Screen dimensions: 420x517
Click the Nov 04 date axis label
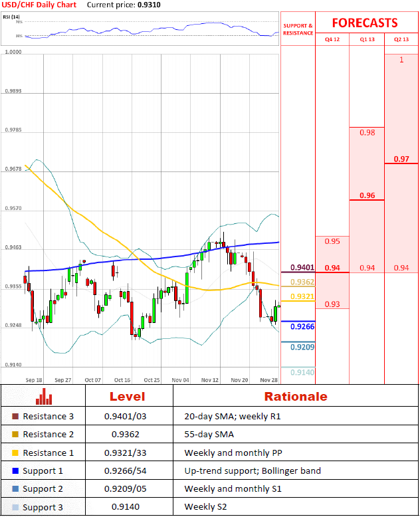(180, 380)
